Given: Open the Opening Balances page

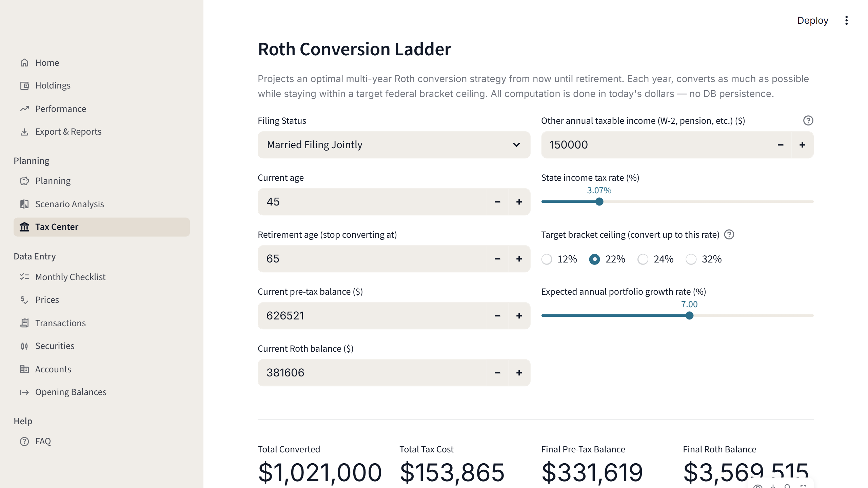Looking at the screenshot, I should 71,392.
